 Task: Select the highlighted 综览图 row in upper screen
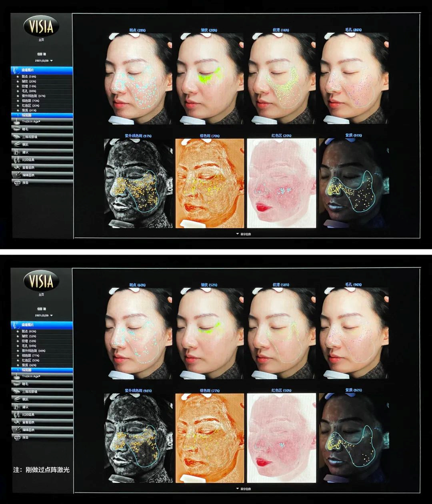tap(42, 115)
